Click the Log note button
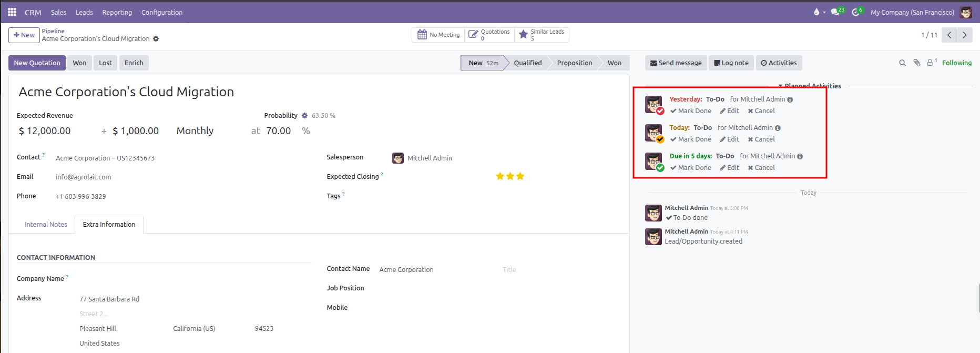The width and height of the screenshot is (980, 353). click(731, 63)
